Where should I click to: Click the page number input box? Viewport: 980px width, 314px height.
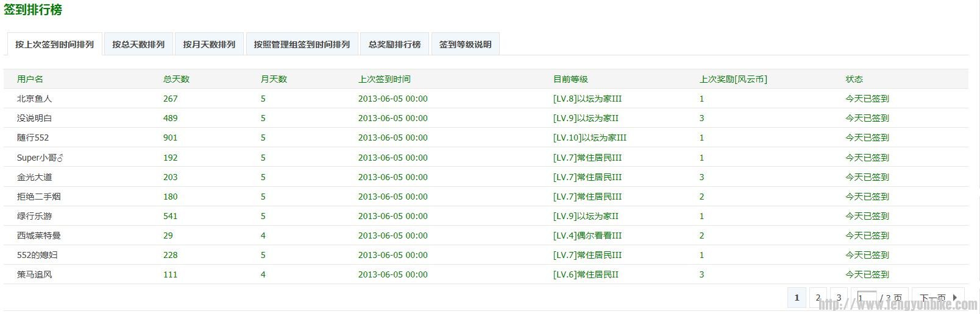[866, 298]
